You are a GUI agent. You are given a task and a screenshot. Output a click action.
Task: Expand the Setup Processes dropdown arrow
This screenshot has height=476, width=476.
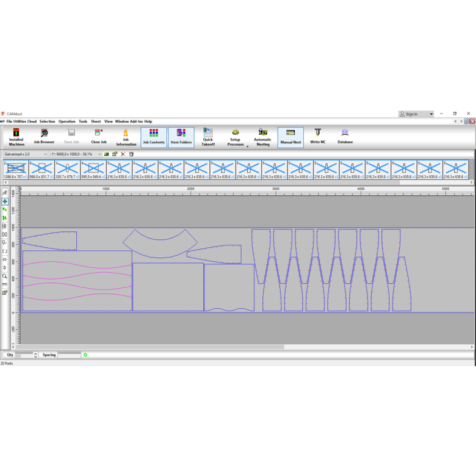point(247,146)
